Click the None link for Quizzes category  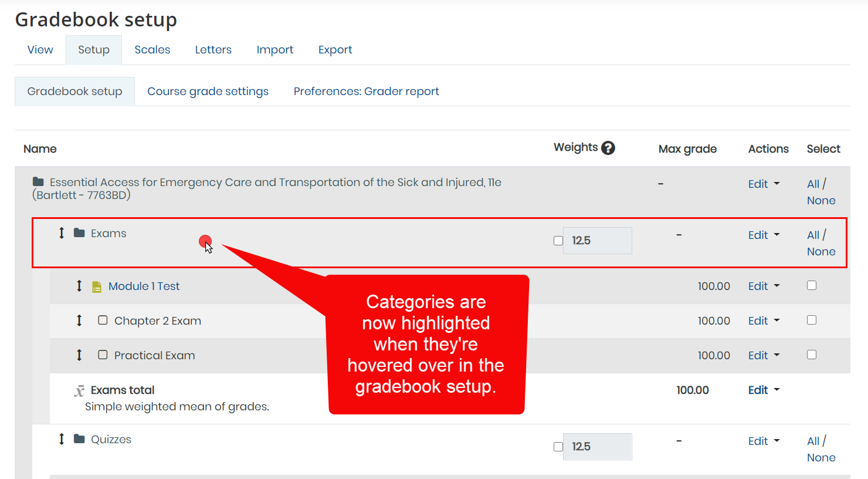click(x=821, y=457)
